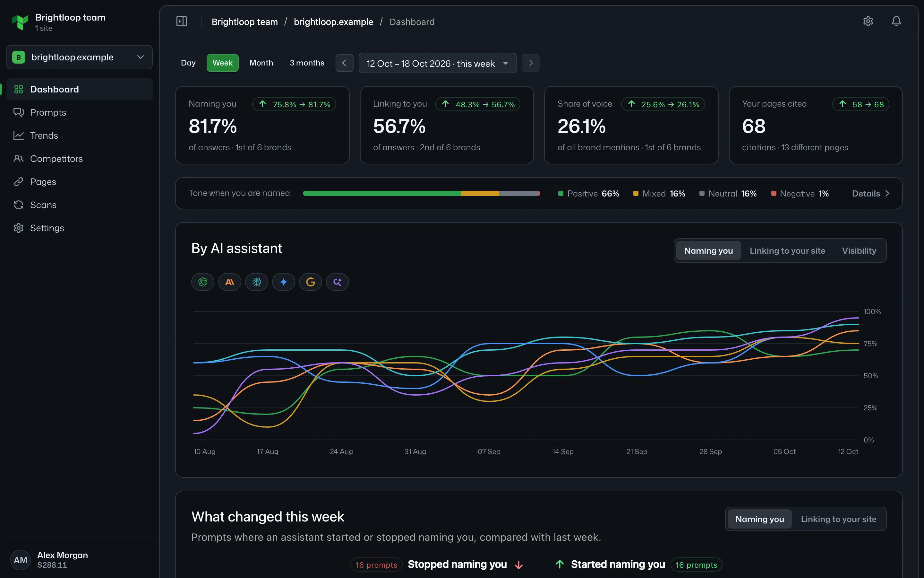
Task: Expand the brightloop.example site selector
Action: tap(80, 57)
